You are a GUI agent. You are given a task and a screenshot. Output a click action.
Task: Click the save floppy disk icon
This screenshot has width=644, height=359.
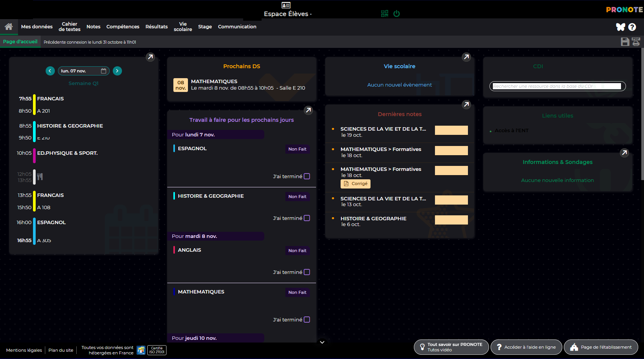click(x=625, y=42)
